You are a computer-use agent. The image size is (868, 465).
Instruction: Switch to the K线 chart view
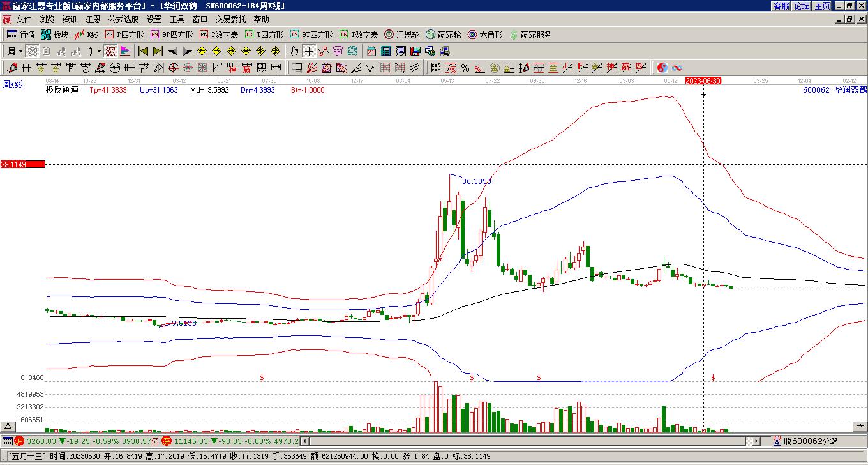click(87, 34)
